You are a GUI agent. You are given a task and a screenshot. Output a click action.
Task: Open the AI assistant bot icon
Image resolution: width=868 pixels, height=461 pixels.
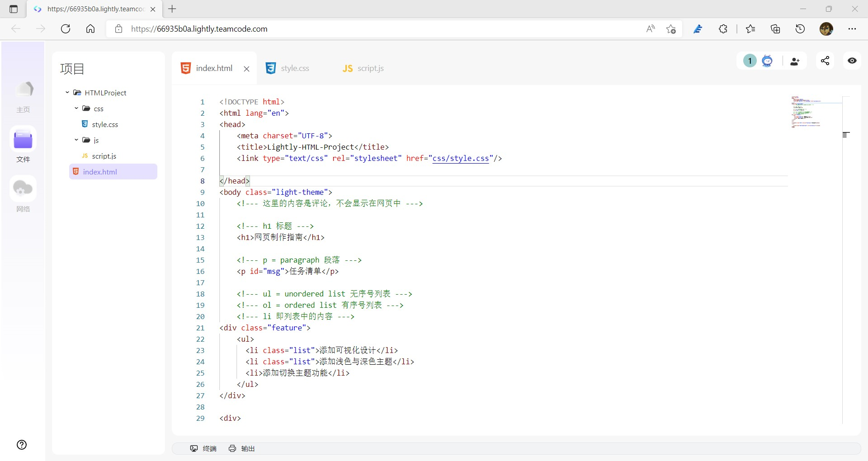click(x=768, y=61)
